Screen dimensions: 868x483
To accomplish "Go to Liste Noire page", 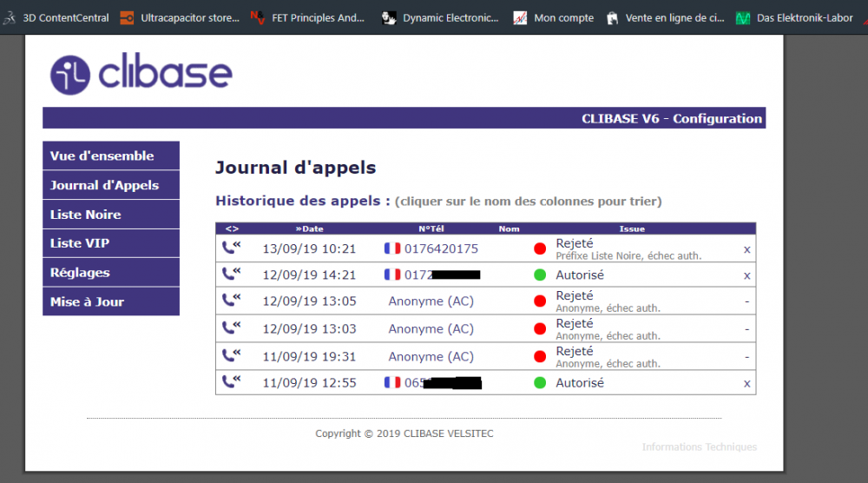I will [111, 215].
